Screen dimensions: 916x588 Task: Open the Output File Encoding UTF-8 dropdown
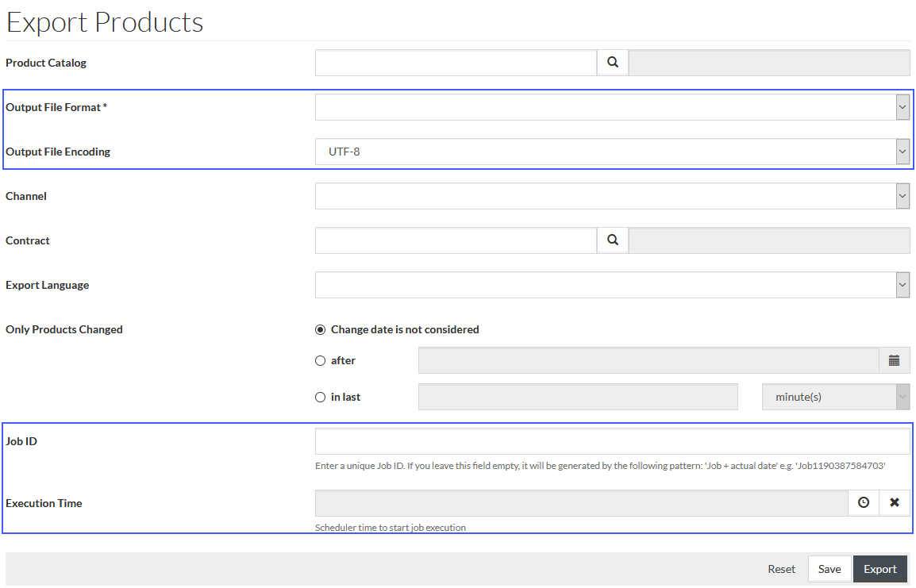pyautogui.click(x=612, y=152)
